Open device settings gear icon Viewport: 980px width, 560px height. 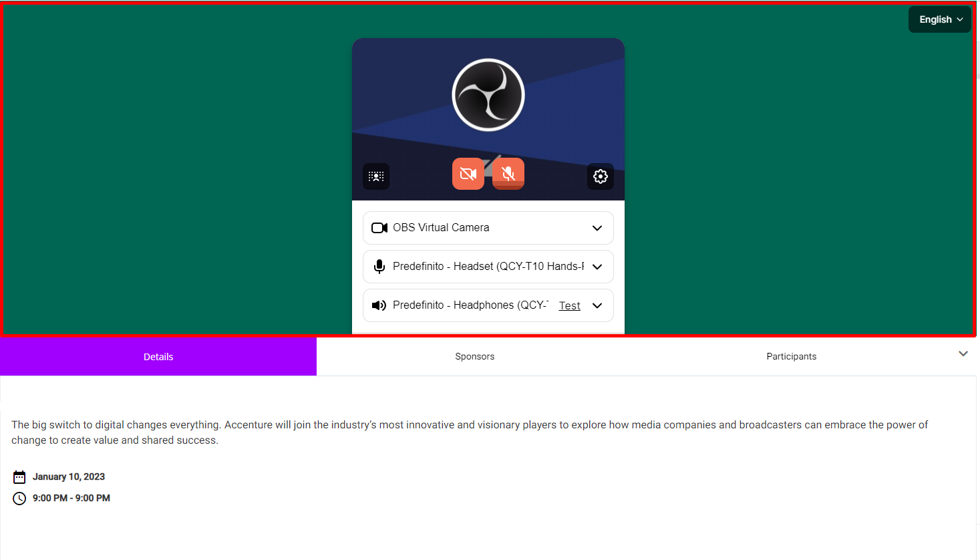(x=601, y=176)
